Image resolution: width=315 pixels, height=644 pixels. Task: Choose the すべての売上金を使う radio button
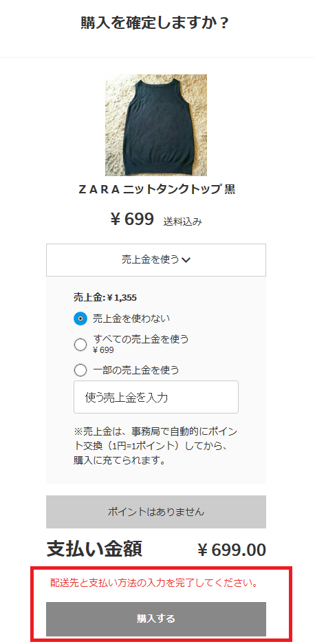[80, 344]
